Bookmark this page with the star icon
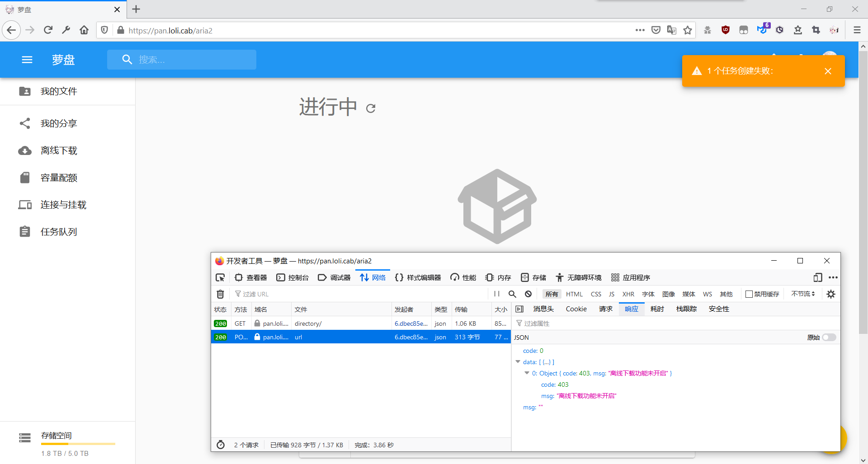This screenshot has width=868, height=464. 688,30
